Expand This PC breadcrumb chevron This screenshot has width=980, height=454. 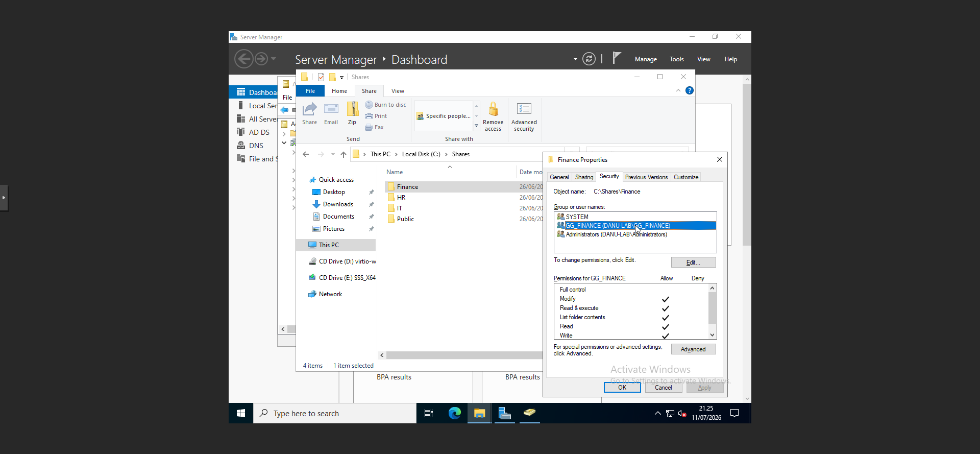pyautogui.click(x=396, y=154)
